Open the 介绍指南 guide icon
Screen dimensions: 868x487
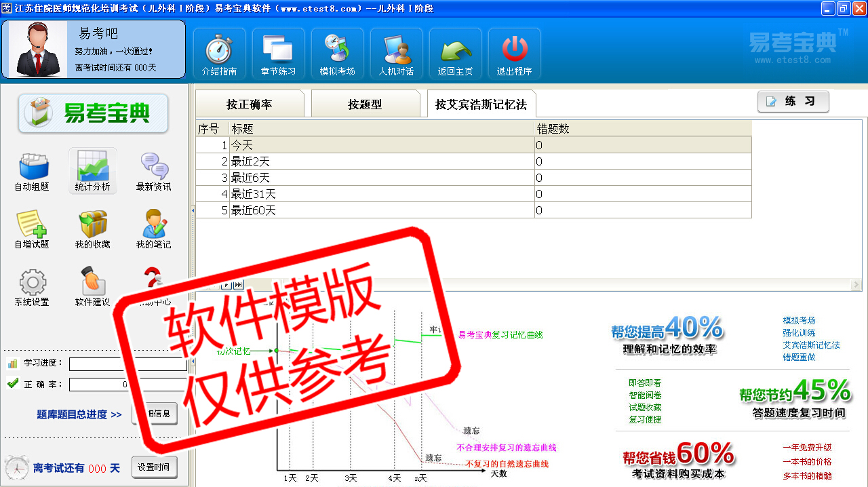(219, 54)
